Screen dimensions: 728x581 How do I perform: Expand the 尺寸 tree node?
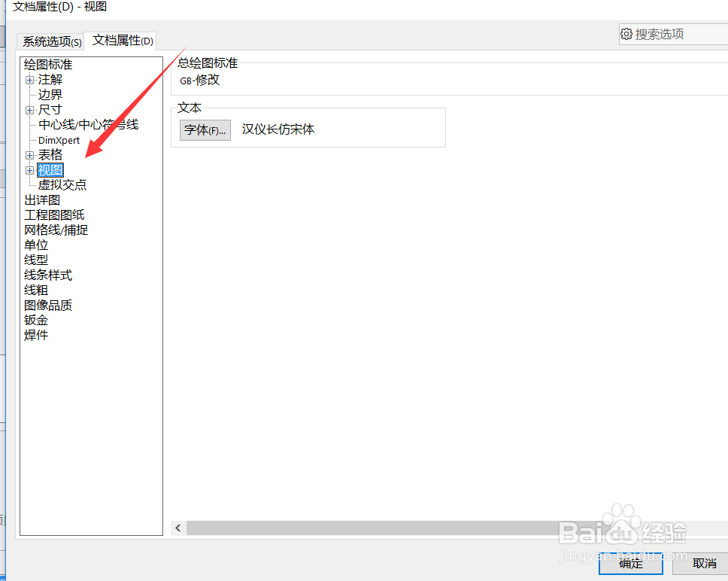(30, 110)
